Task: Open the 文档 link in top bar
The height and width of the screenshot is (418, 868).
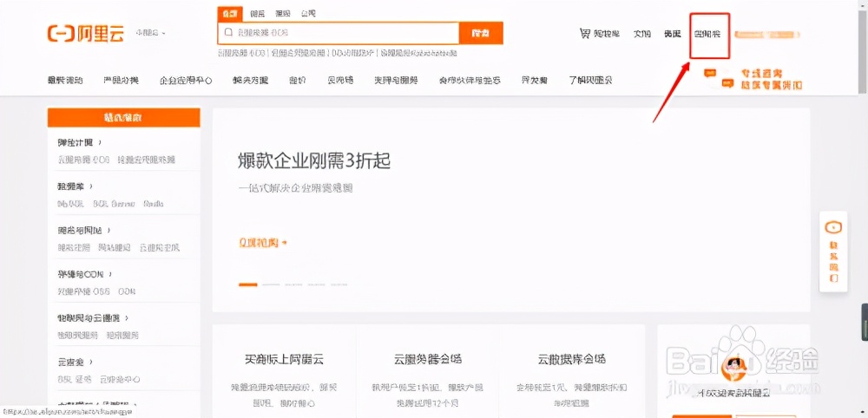Action: [x=641, y=34]
